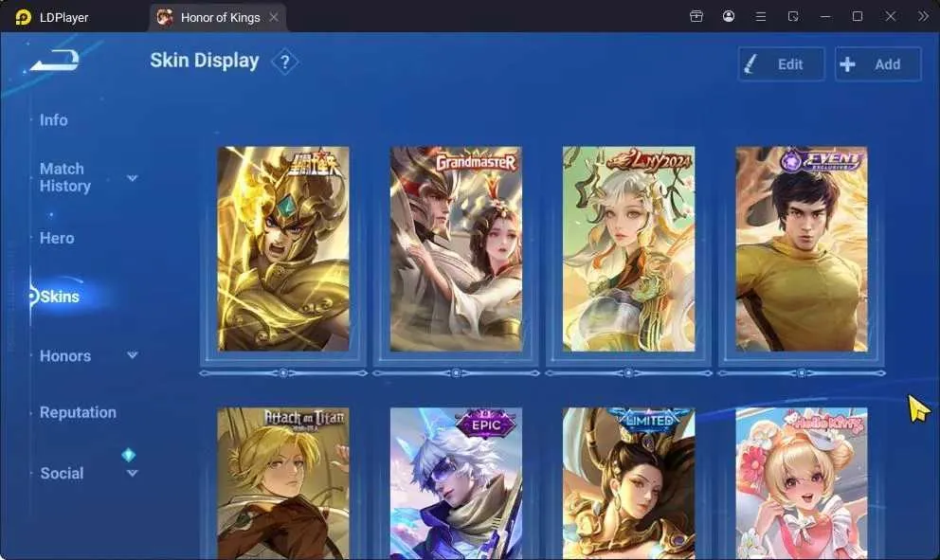Open the Info section

(53, 120)
